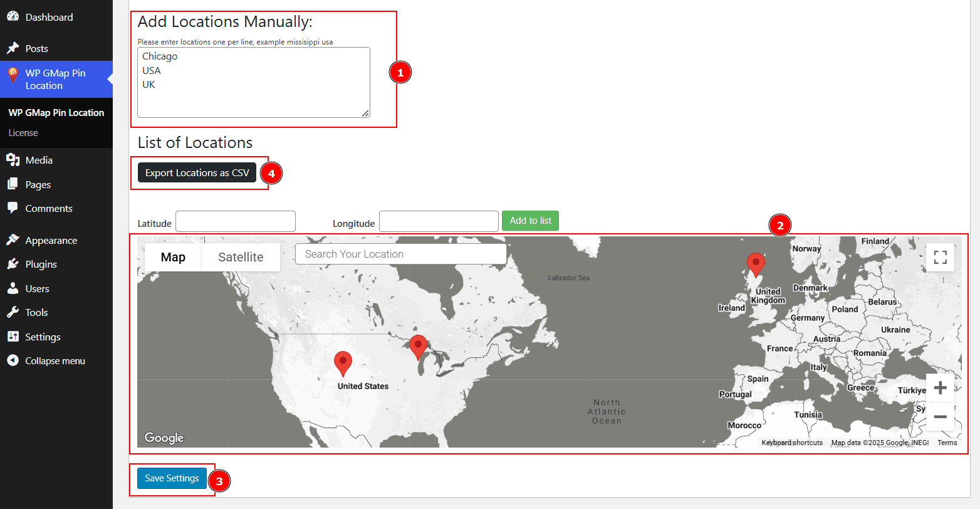Switch map to Satellite view
This screenshot has width=980, height=509.
pyautogui.click(x=241, y=257)
